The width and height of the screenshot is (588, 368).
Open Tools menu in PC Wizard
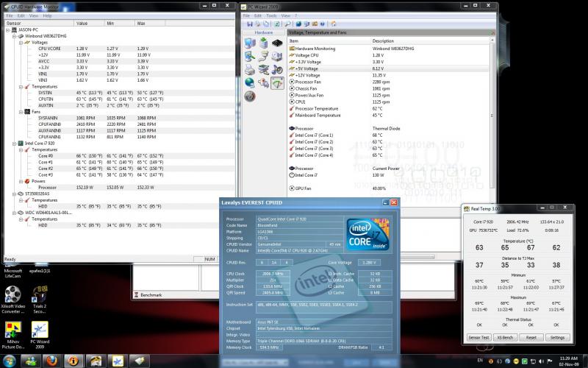coord(271,15)
